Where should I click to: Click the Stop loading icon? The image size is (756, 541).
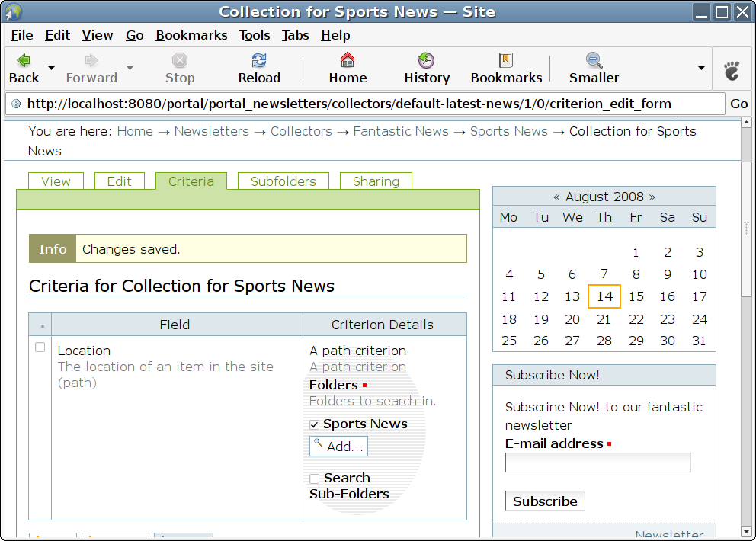pyautogui.click(x=180, y=60)
